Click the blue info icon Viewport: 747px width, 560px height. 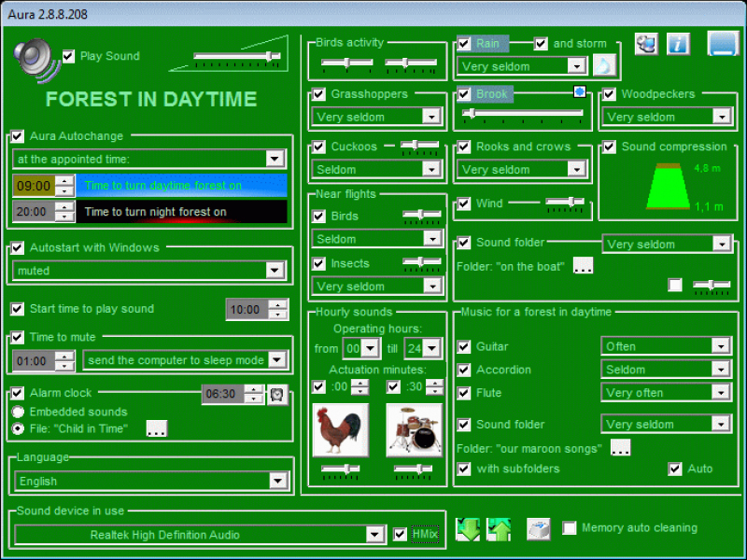tap(678, 44)
